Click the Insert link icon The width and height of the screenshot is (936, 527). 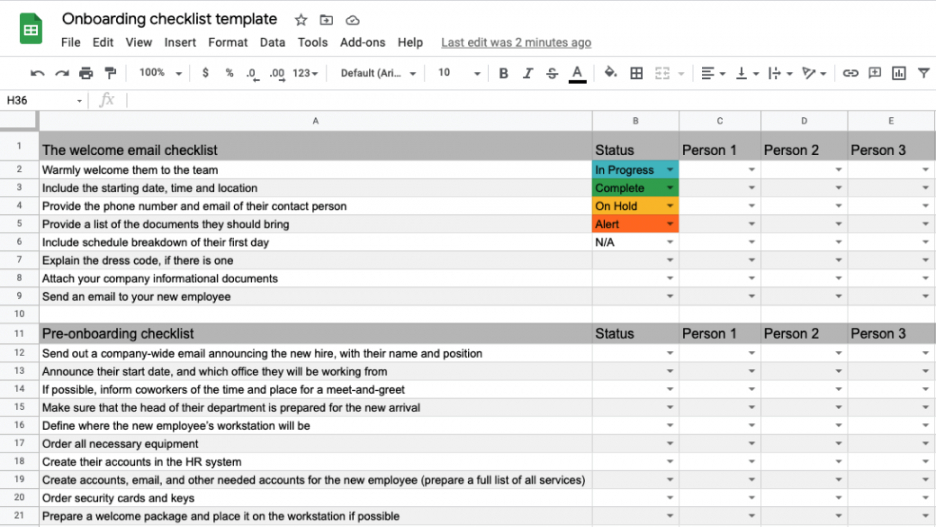coord(850,73)
